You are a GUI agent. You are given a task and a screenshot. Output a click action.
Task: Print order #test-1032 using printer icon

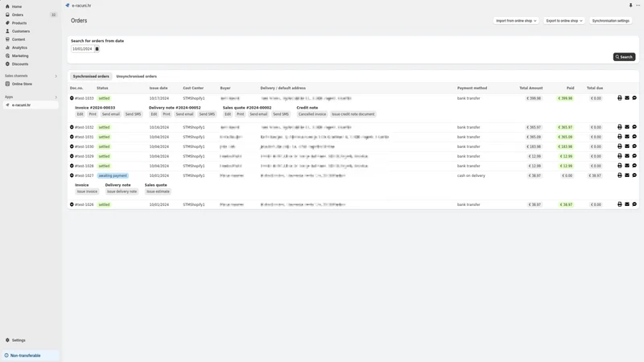pos(619,127)
